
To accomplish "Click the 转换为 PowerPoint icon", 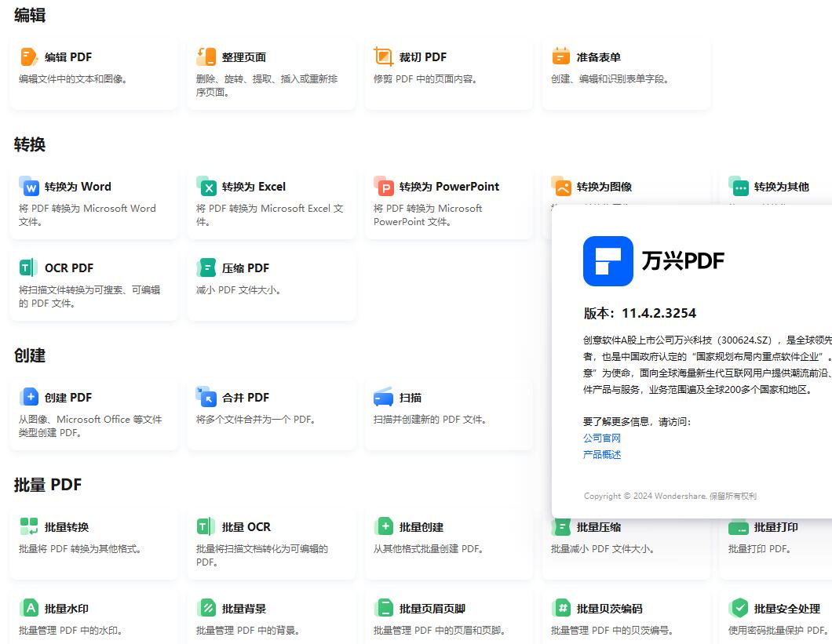I will [383, 186].
